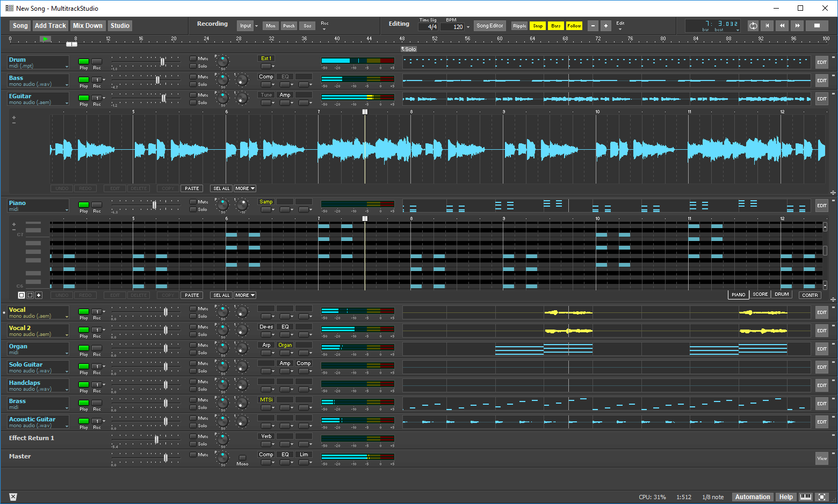Viewport: 838px width, 504px height.
Task: Click PASTE in the piano roll editor
Action: coord(192,295)
